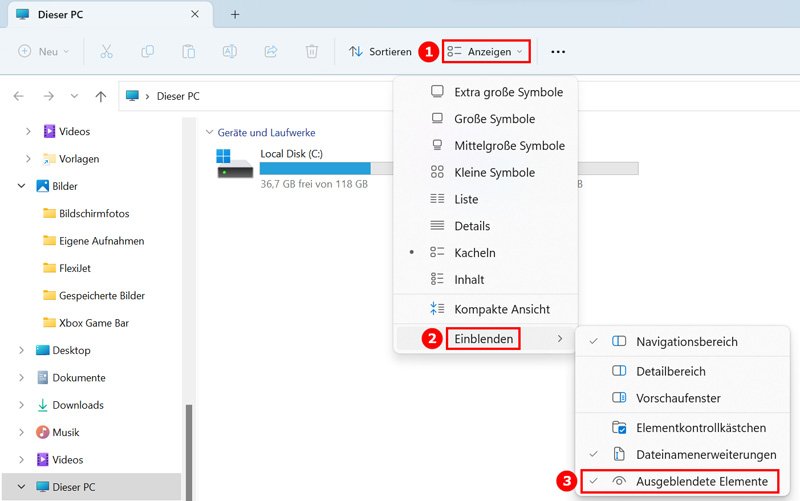Expand the upper Videos tree item
The height and width of the screenshot is (501, 800).
28,132
